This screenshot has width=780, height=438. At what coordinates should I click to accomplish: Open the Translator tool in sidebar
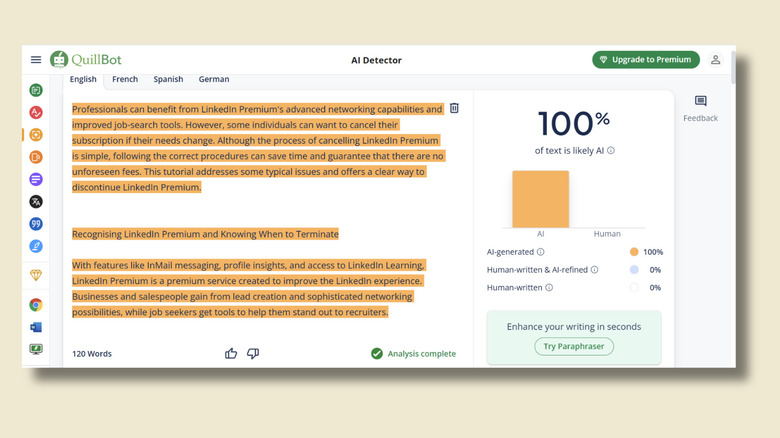pos(36,202)
